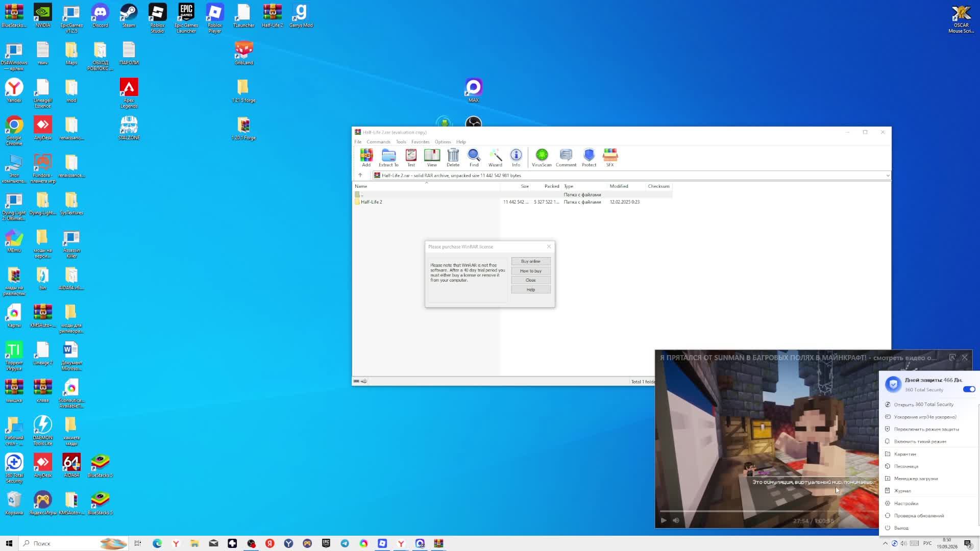Image resolution: width=980 pixels, height=551 pixels.
Task: Open Task View on the taskbar
Action: pyautogui.click(x=138, y=543)
